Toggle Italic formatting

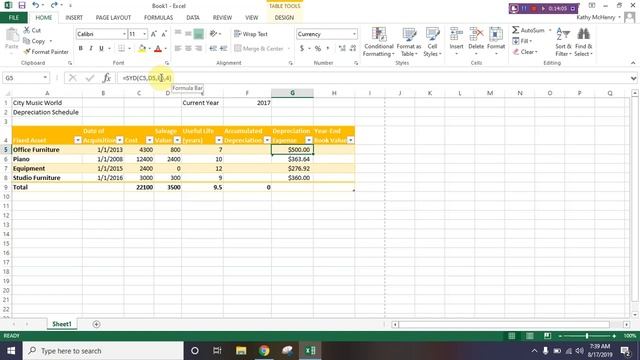91,49
